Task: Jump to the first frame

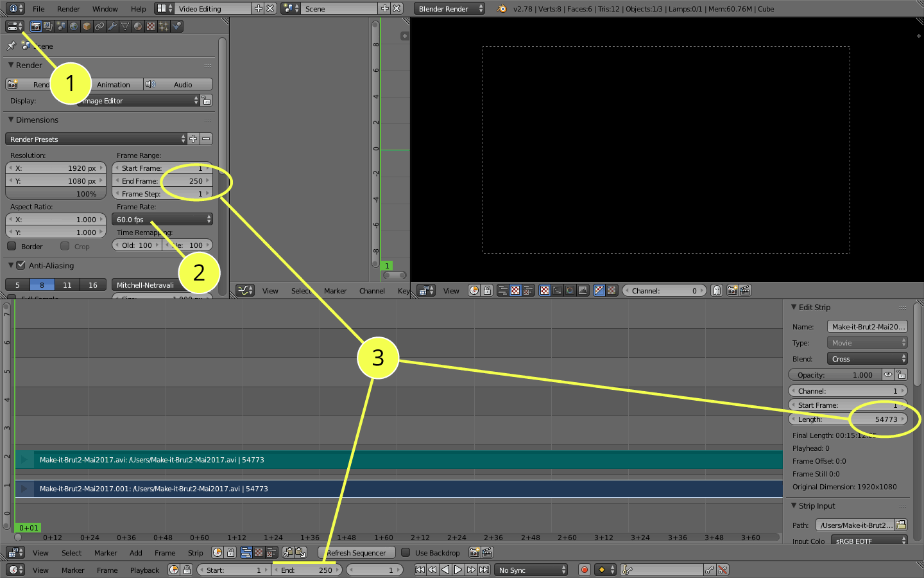Action: click(x=420, y=570)
